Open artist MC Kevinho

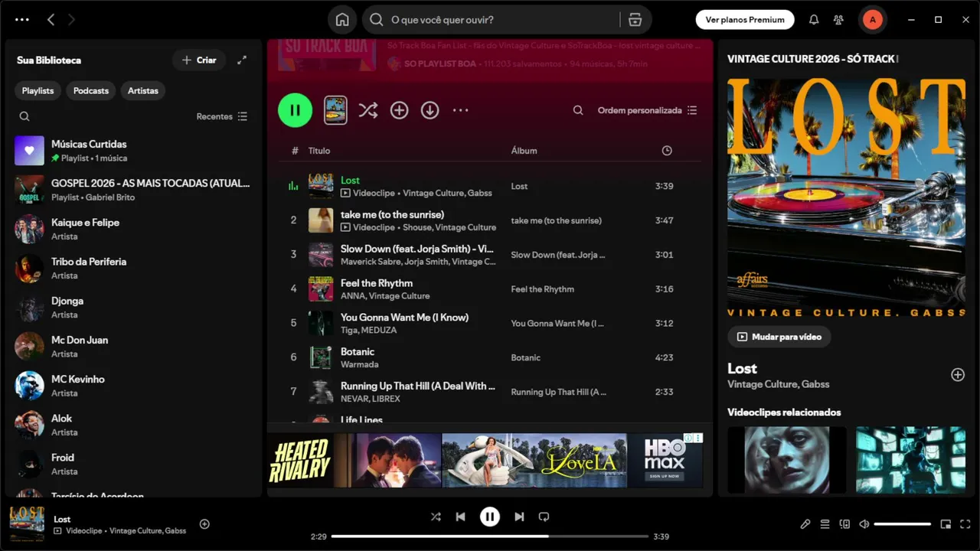134,386
